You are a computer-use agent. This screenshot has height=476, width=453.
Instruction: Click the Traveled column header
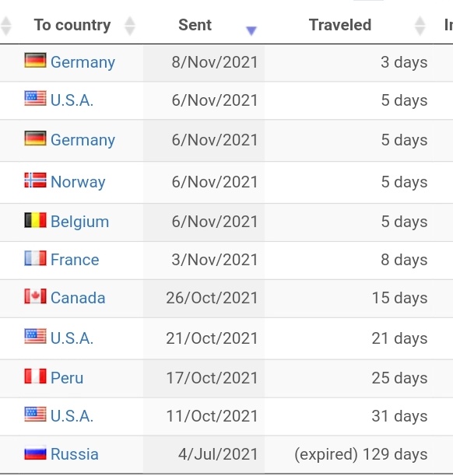340,25
